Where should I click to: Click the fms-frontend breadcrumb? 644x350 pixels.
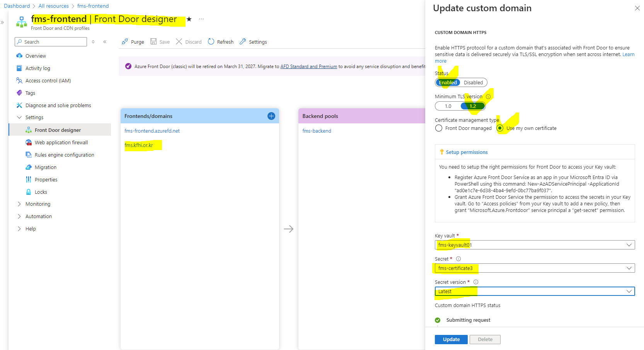point(93,6)
